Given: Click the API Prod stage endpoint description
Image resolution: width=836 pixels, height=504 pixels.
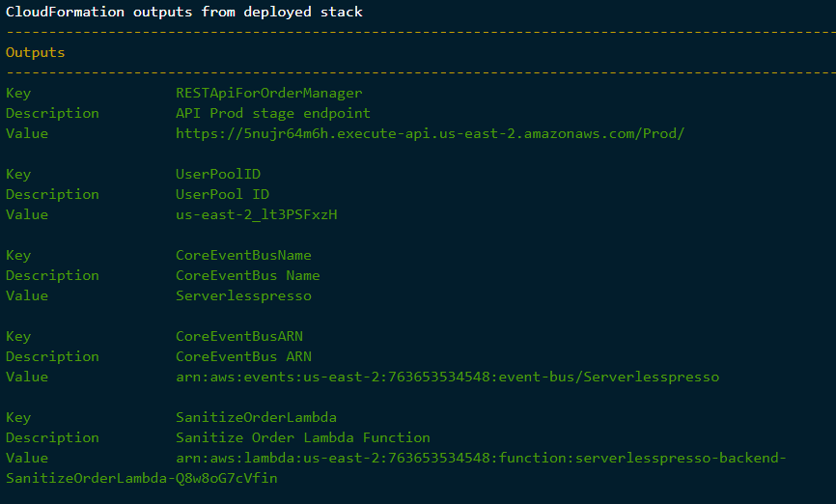Looking at the screenshot, I should [x=273, y=113].
